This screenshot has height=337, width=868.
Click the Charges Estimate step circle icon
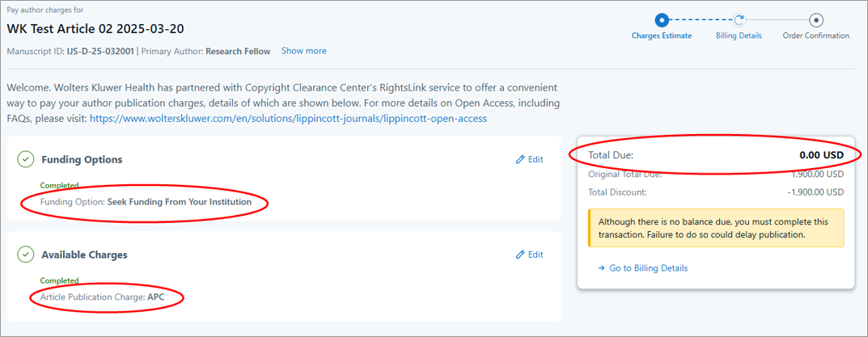(662, 20)
